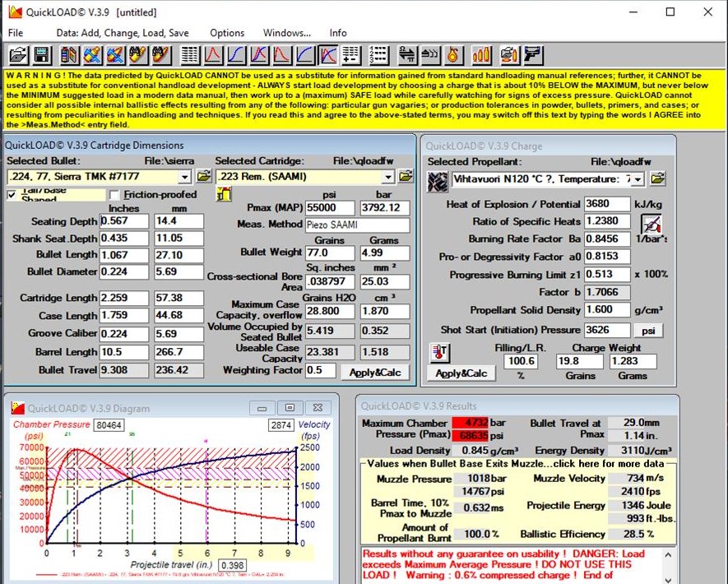Click the Heat of Explosion field
The width and height of the screenshot is (728, 584).
(607, 204)
